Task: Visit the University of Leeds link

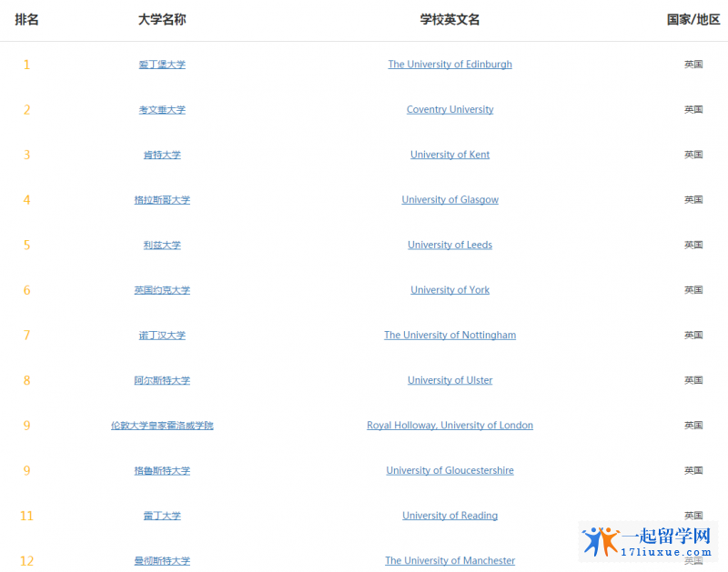Action: tap(450, 245)
